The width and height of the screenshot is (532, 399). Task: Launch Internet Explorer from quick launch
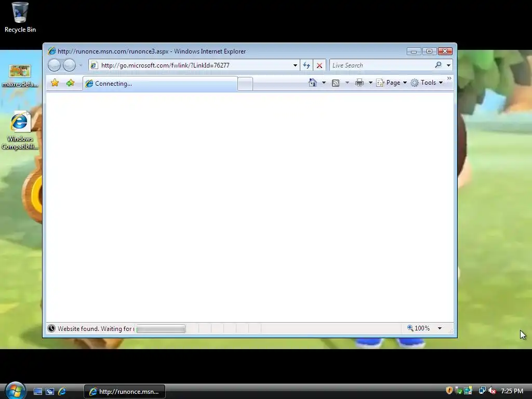click(x=62, y=392)
